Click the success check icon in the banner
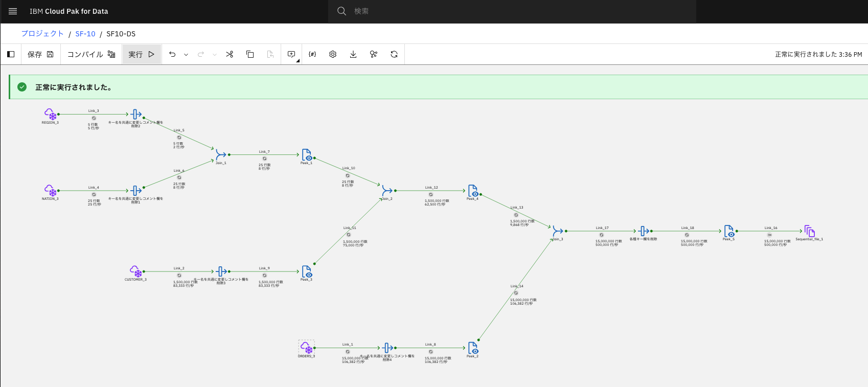This screenshot has height=387, width=868. pos(22,87)
